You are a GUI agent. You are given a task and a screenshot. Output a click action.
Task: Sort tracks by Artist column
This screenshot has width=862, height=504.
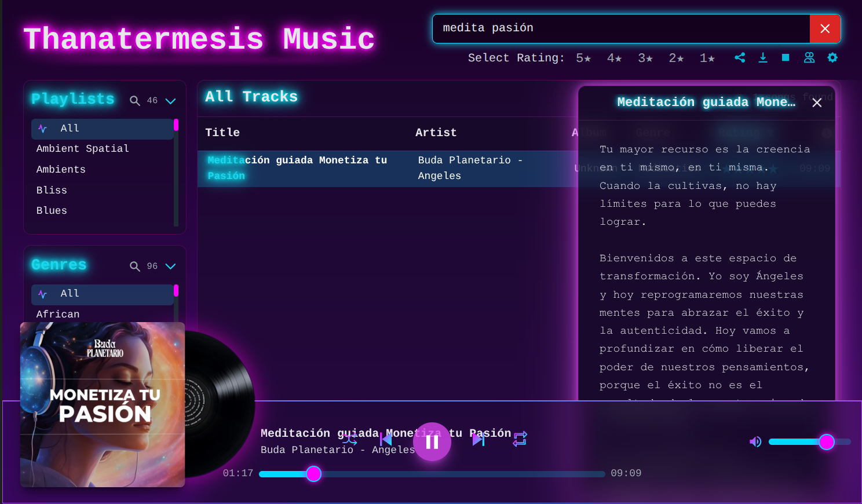tap(436, 133)
